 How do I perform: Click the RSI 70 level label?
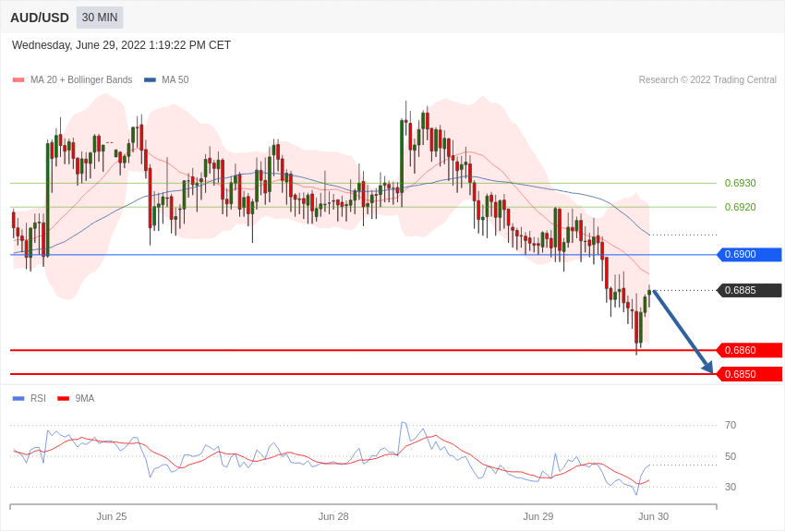(x=731, y=426)
